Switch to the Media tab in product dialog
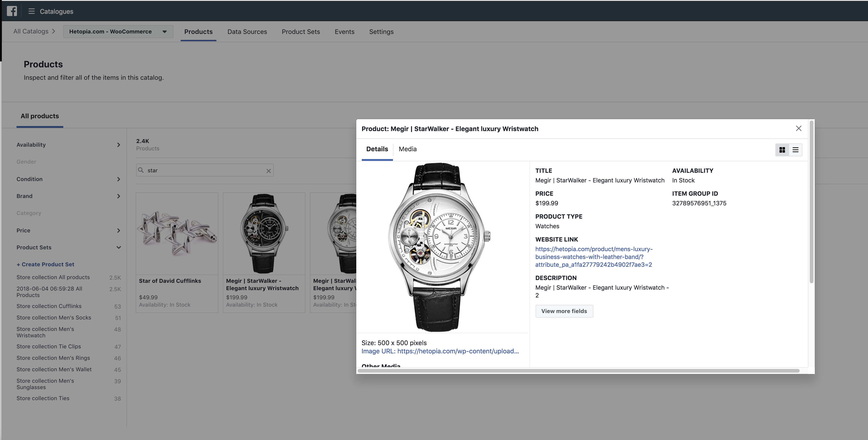868x440 pixels. (408, 149)
